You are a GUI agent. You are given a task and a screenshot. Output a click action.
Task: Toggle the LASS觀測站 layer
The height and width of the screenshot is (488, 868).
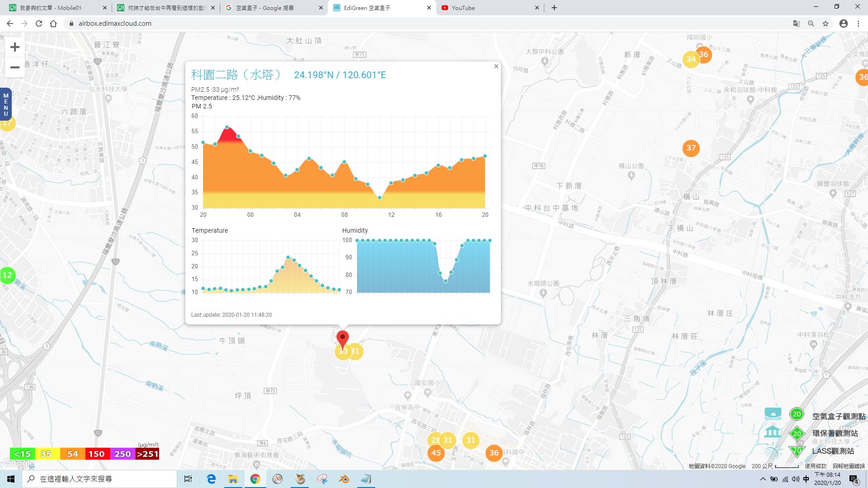point(797,450)
